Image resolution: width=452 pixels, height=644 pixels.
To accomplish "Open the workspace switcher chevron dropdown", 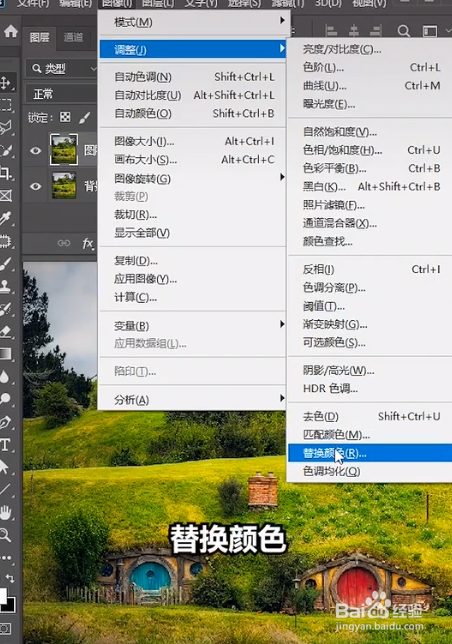I will pos(447,31).
